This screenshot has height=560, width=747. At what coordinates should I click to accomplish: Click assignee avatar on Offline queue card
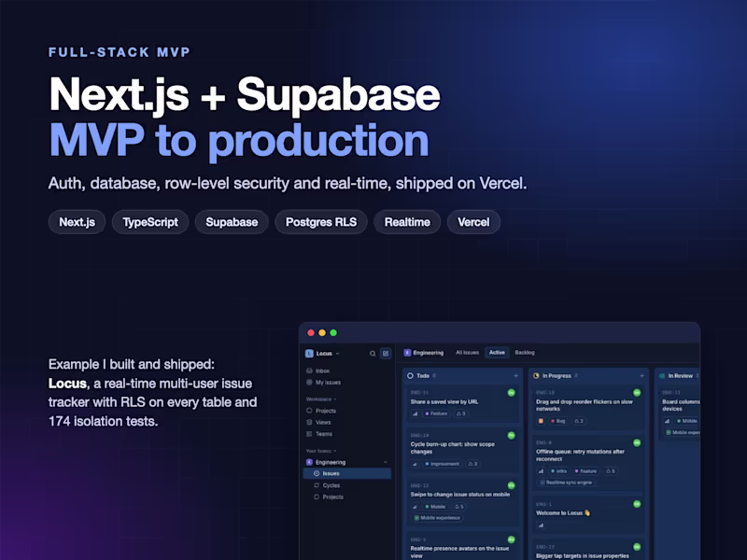click(637, 442)
